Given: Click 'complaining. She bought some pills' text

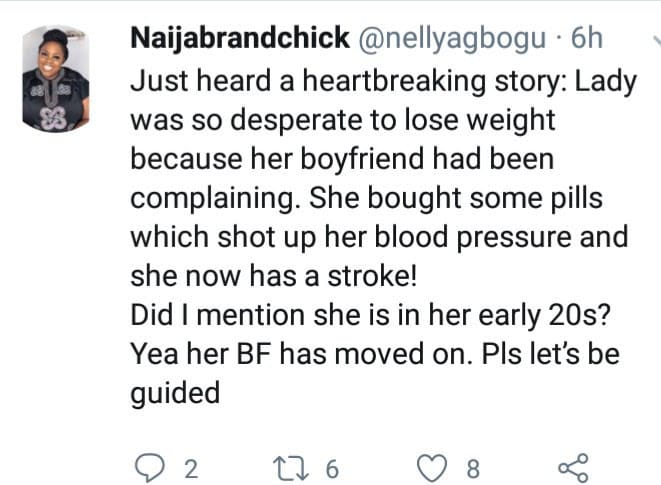Looking at the screenshot, I should point(367,199).
